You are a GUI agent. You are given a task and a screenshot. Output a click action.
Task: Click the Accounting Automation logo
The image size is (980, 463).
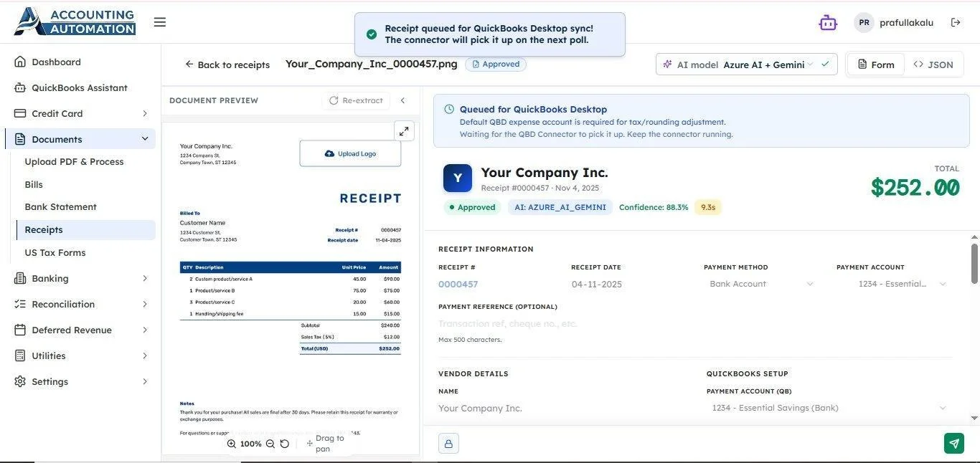pyautogui.click(x=75, y=22)
